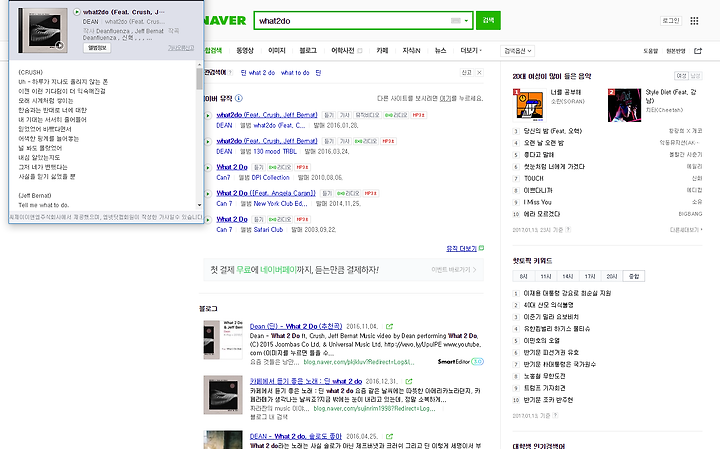Screen dimensions: 720x449
Task: Select the 14시 hot topic time tab
Action: [x=568, y=276]
